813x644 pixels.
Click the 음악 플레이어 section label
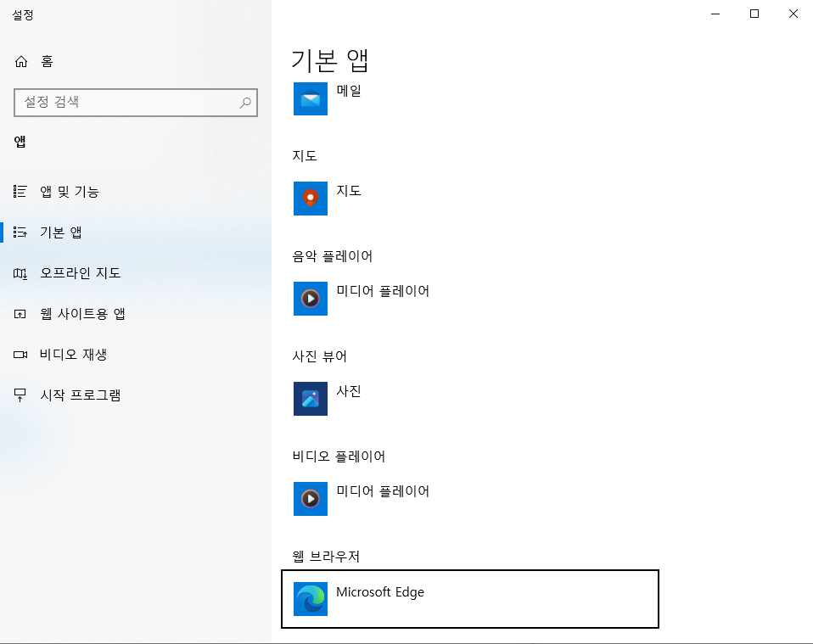click(333, 256)
